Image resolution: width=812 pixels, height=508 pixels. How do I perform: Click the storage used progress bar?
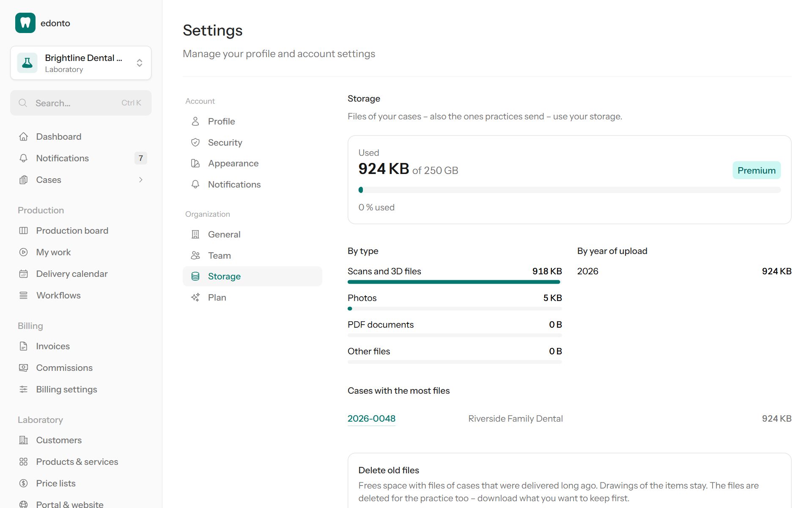coord(570,190)
